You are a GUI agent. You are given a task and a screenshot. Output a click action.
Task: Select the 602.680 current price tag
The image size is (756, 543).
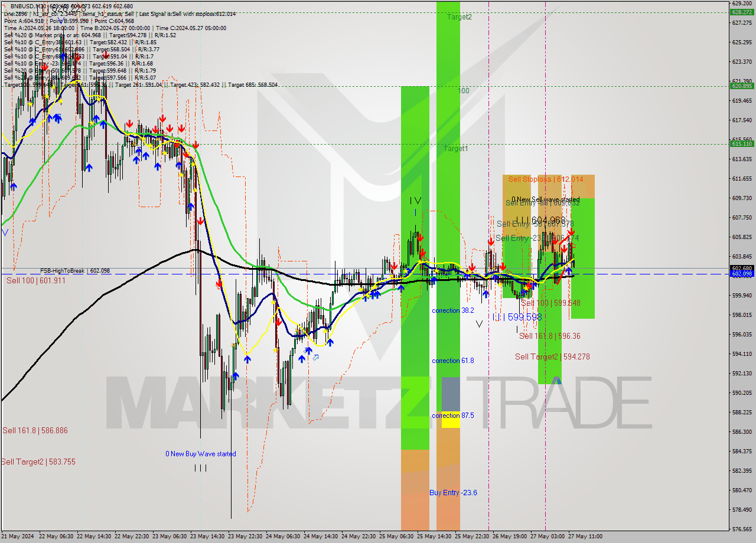742,268
